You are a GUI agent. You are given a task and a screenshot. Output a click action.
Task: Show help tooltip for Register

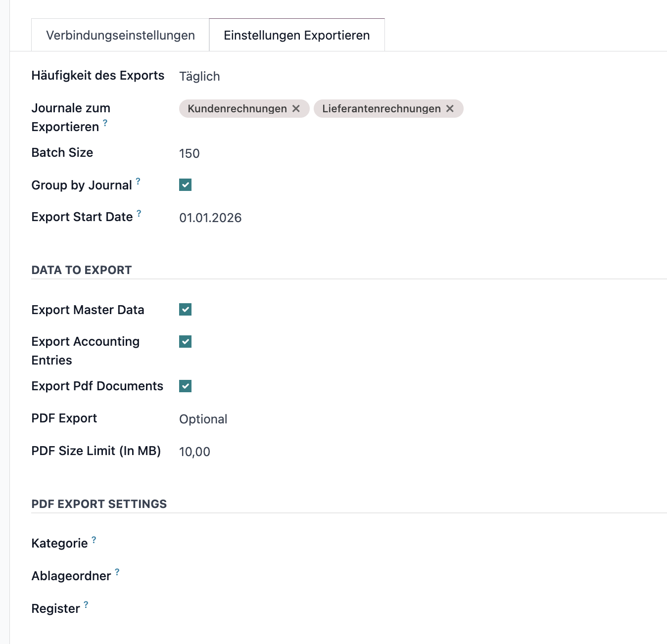tap(86, 604)
